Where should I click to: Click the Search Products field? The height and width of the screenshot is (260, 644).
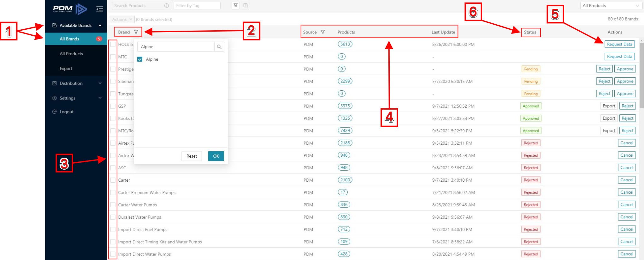point(141,6)
